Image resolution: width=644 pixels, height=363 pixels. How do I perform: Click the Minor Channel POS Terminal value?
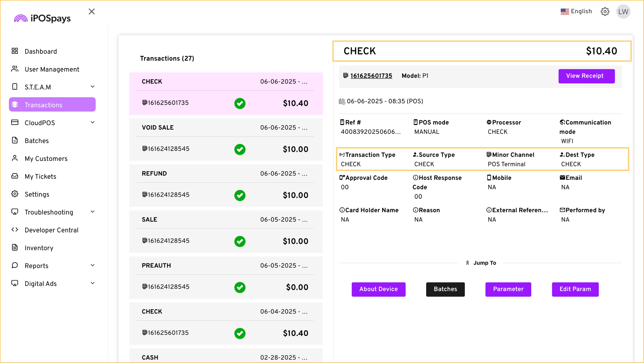coord(506,164)
